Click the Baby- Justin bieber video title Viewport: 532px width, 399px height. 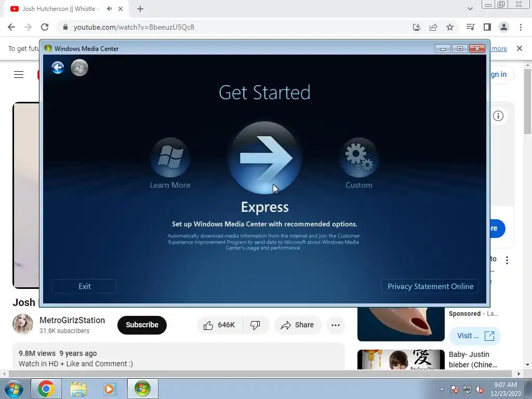tap(473, 360)
